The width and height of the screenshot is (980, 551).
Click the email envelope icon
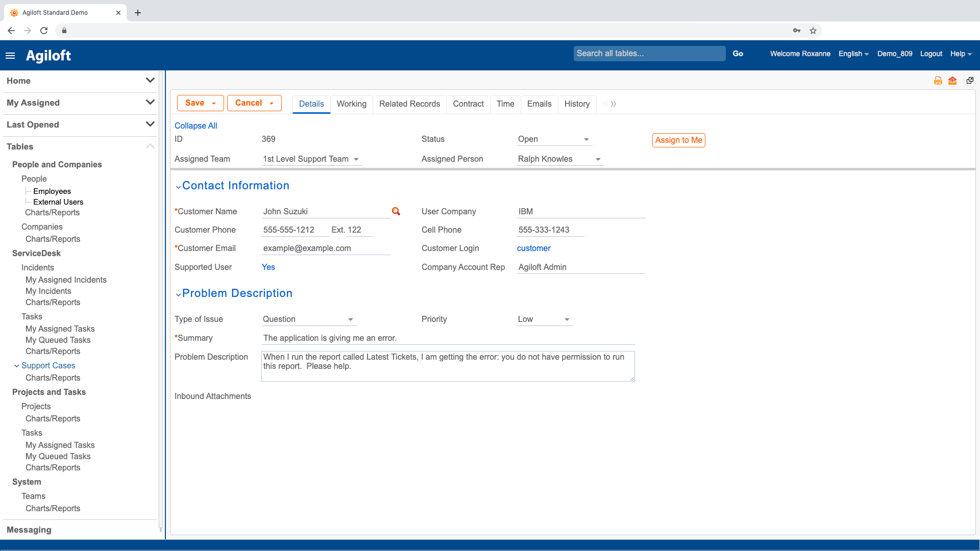pos(952,81)
